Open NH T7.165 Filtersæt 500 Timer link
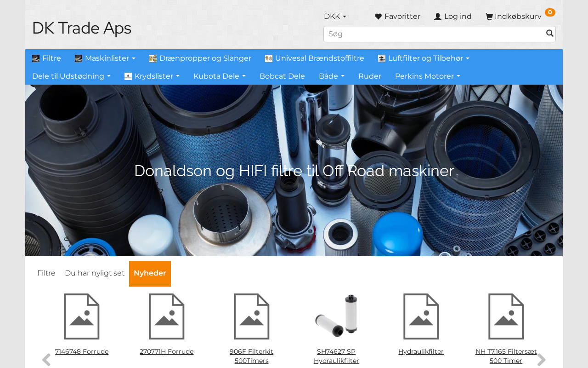Viewport: 588px width, 368px height. point(506,356)
